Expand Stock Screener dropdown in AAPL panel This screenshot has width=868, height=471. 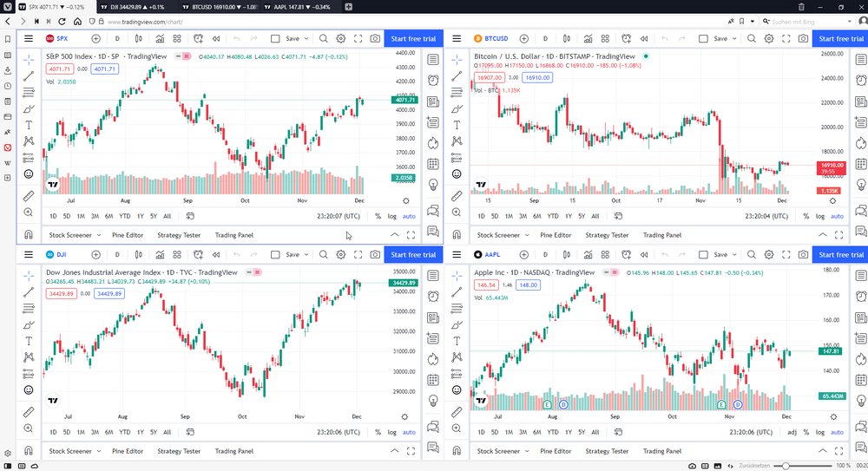[x=527, y=451]
